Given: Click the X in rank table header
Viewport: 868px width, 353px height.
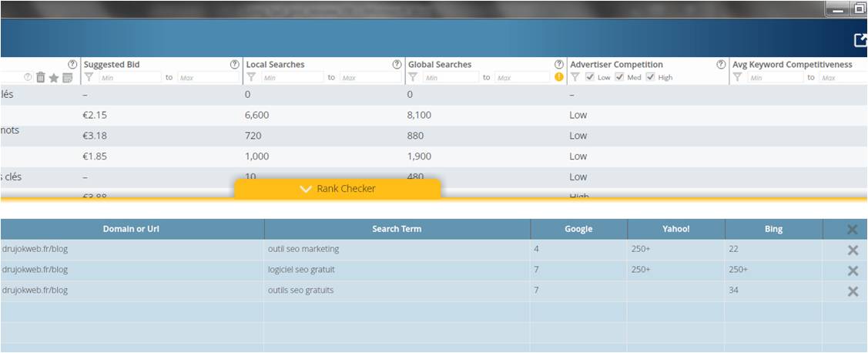Looking at the screenshot, I should coord(853,230).
